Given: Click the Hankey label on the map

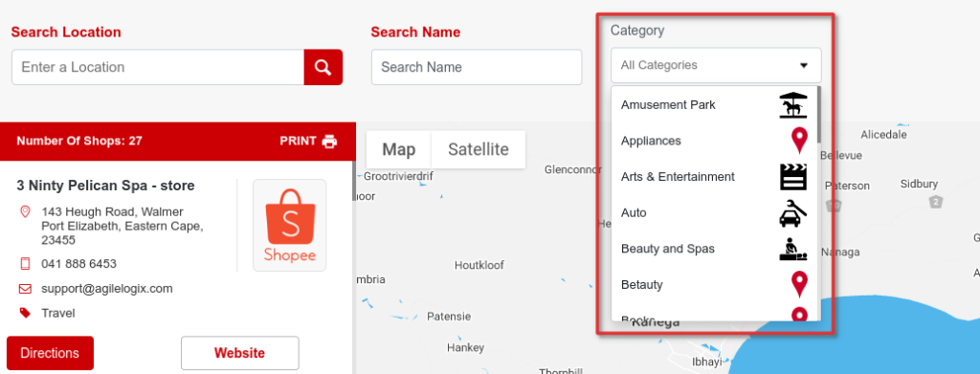Looking at the screenshot, I should [465, 347].
